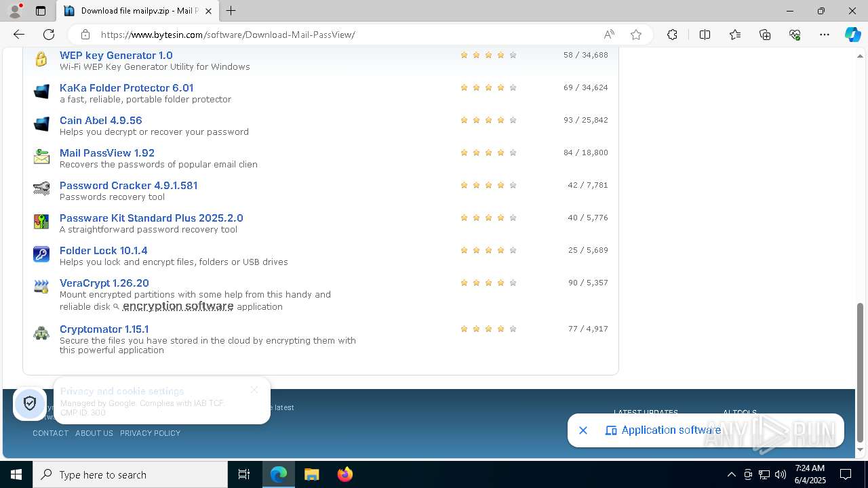868x488 pixels.
Task: Click the VeraCrypt icon
Action: pos(41,287)
